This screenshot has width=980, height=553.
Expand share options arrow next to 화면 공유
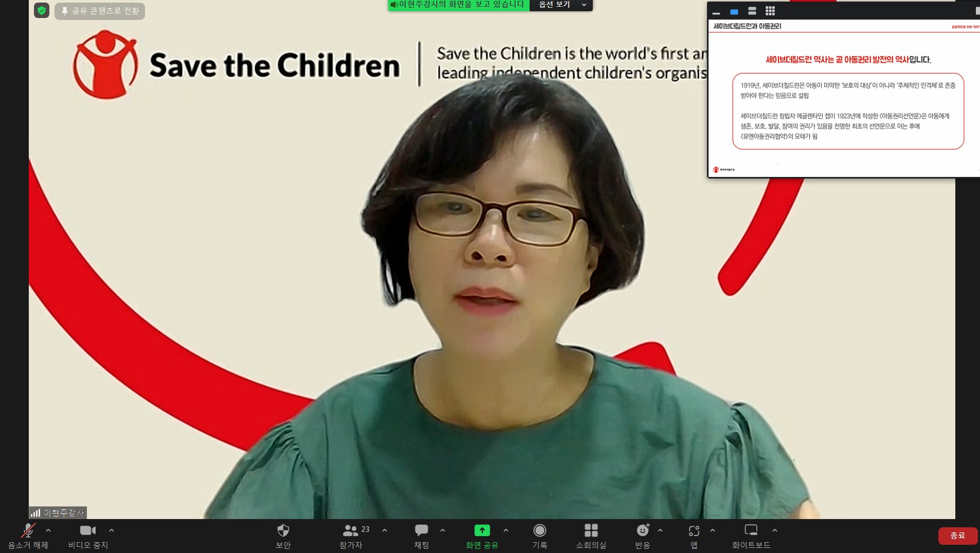[x=506, y=530]
